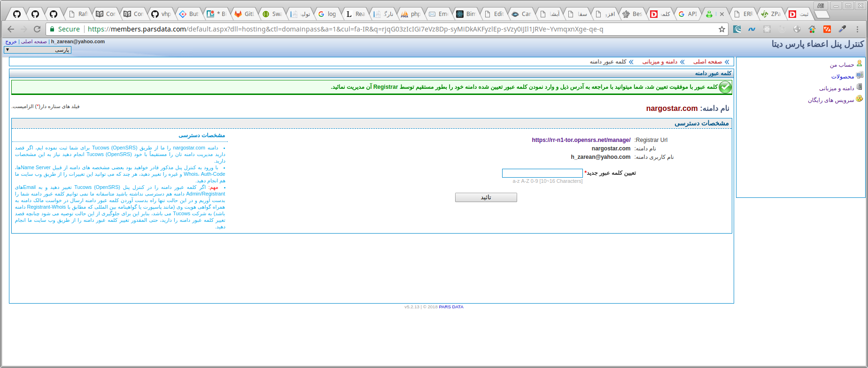Viewport: 868px width, 368px height.
Task: Click the تائید confirm button
Action: pos(486,197)
